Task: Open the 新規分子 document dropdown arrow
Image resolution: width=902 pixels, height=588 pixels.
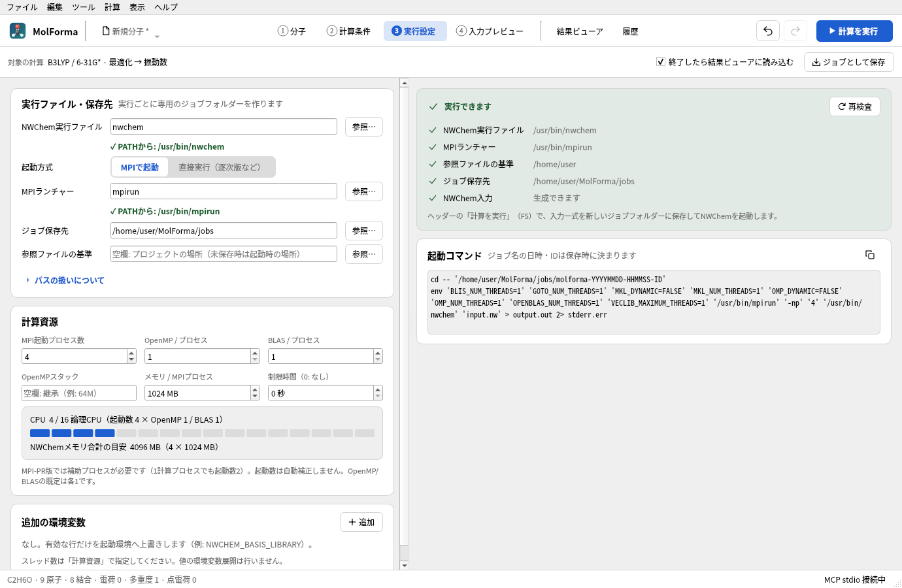Action: tap(157, 37)
